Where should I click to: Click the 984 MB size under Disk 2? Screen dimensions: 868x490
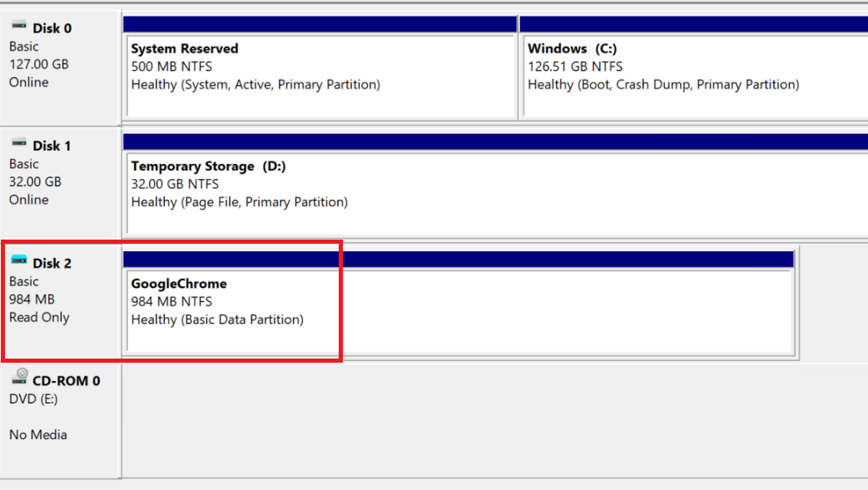(32, 299)
